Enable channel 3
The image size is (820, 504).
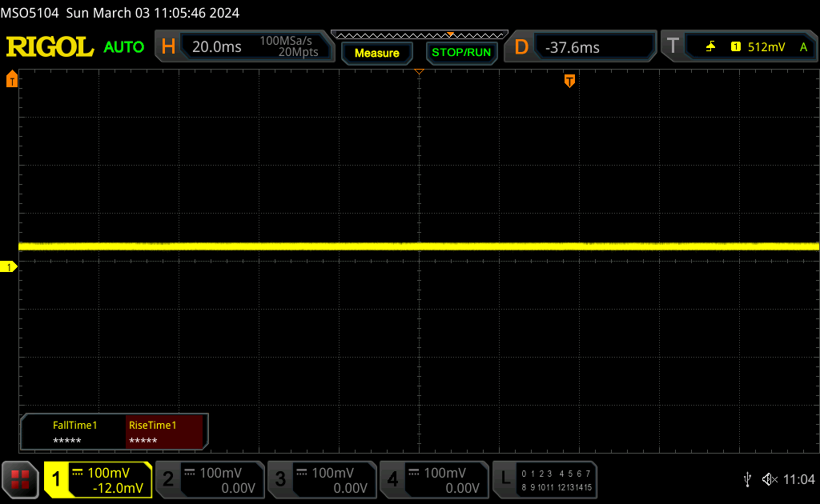pos(321,480)
